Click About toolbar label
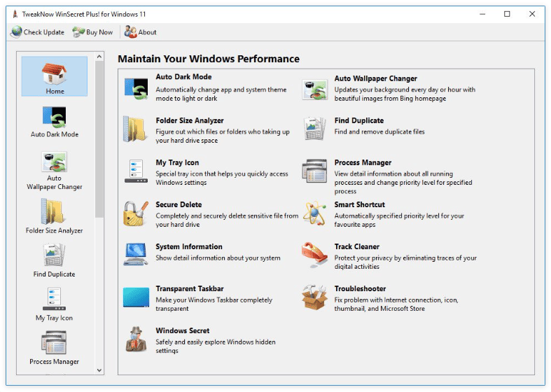551x392 pixels. click(147, 32)
